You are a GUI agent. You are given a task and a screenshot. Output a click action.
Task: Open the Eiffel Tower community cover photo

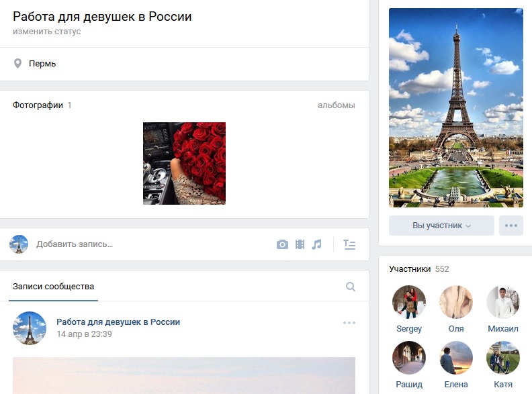pos(456,108)
